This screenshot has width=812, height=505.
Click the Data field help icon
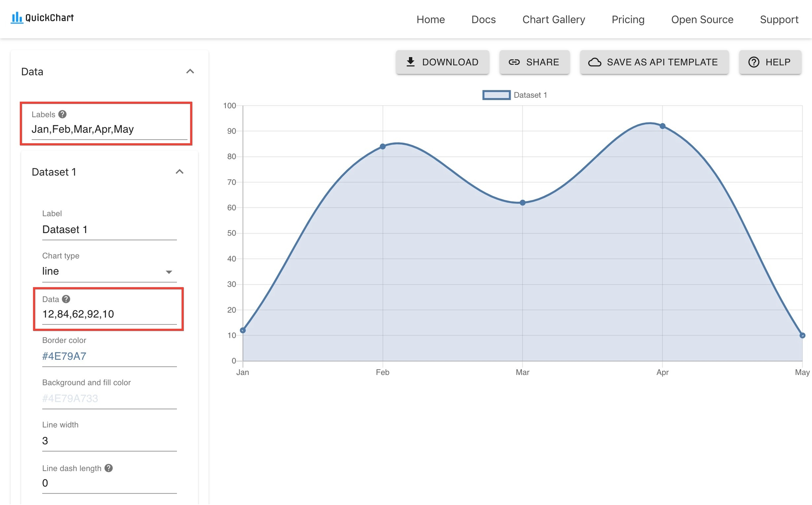(x=66, y=299)
